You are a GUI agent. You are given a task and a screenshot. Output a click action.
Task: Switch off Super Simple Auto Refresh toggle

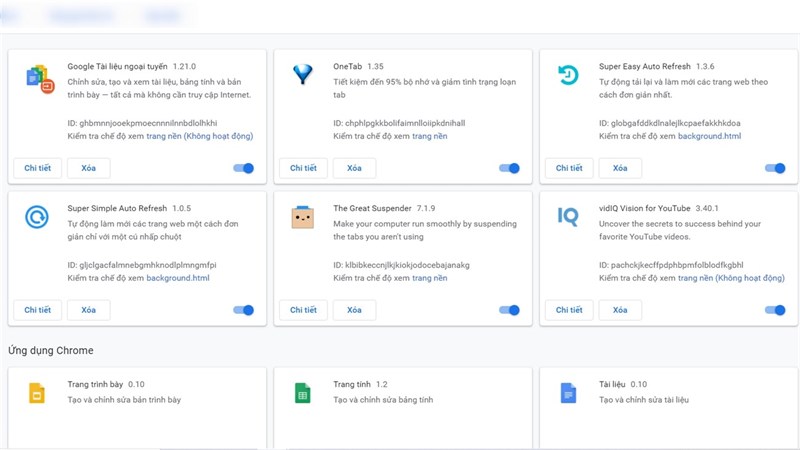243,310
